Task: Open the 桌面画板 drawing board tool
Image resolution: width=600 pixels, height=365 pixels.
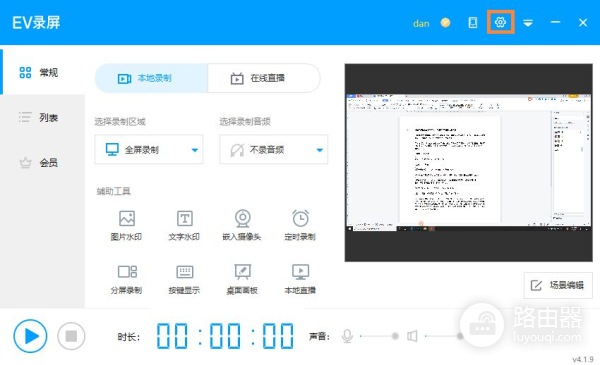Action: (x=242, y=279)
